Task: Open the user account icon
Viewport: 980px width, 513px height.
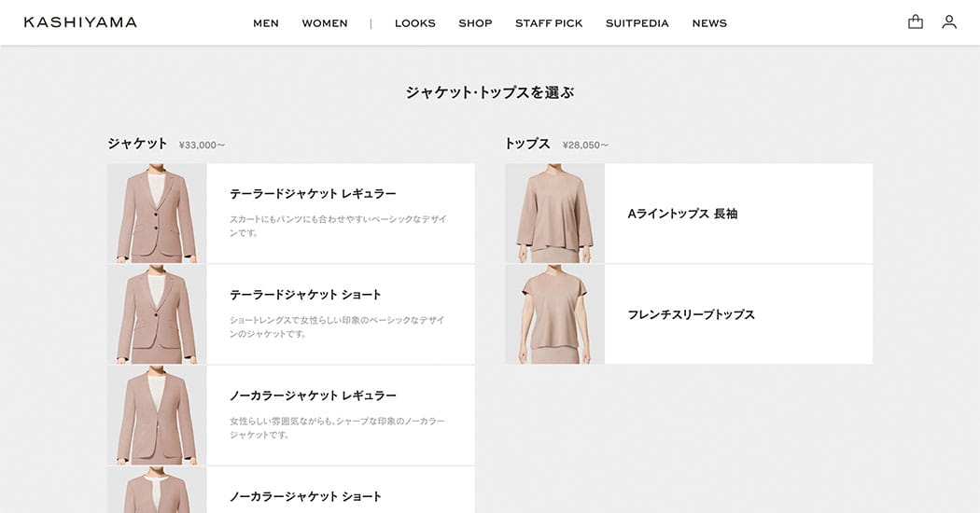Action: tap(949, 21)
